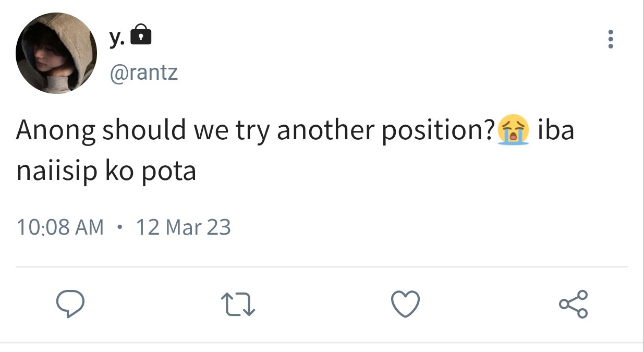Select the 12 Mar 23 date
The image size is (644, 352).
(x=183, y=227)
